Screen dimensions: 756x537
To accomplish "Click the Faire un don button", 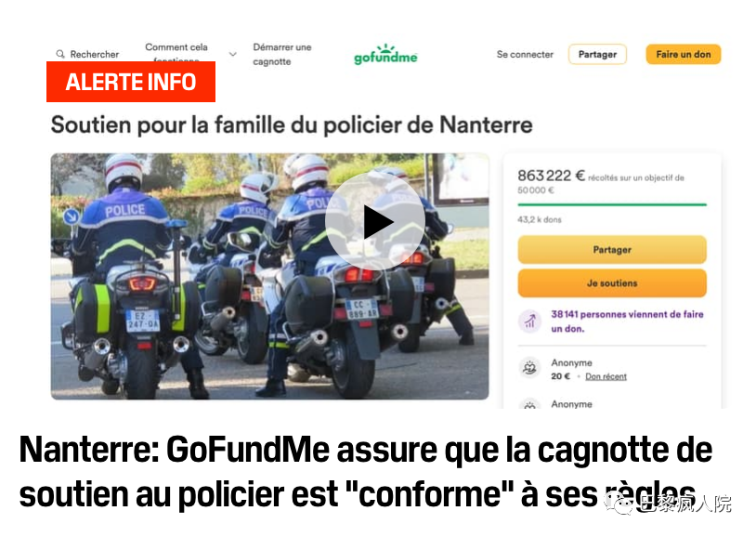I will pos(684,54).
